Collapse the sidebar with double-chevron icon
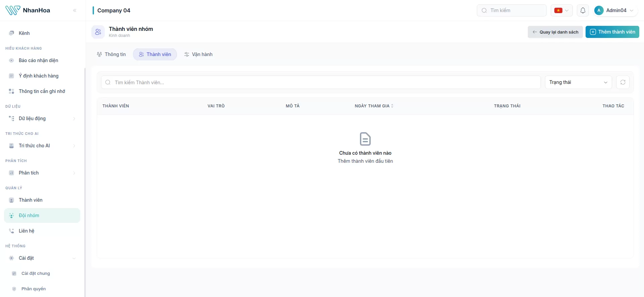 [75, 10]
